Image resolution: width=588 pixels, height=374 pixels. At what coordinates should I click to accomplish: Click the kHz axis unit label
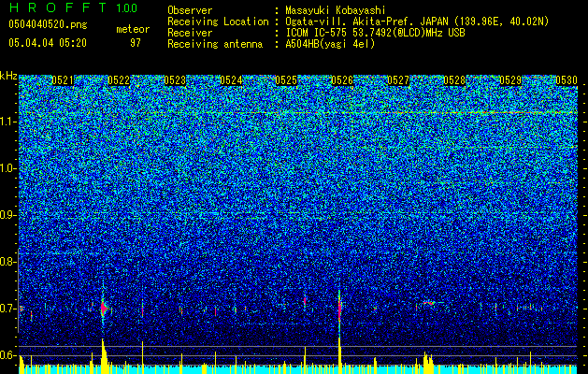pyautogui.click(x=8, y=76)
